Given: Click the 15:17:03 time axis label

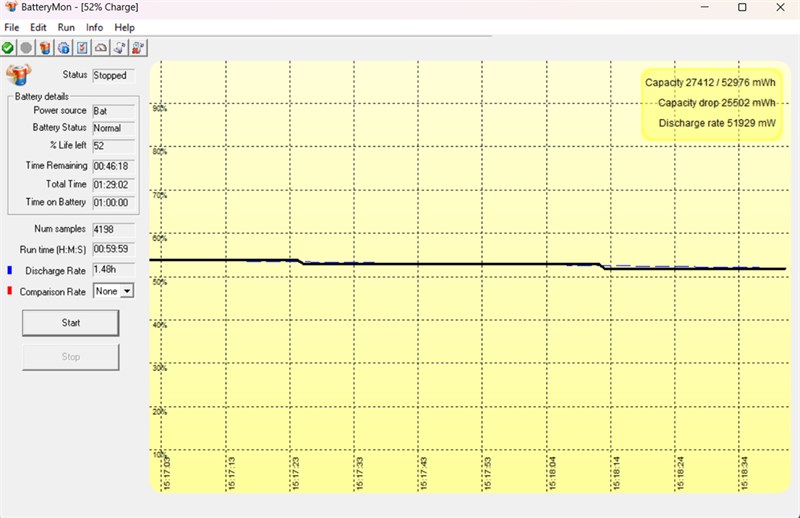Looking at the screenshot, I should (x=167, y=474).
